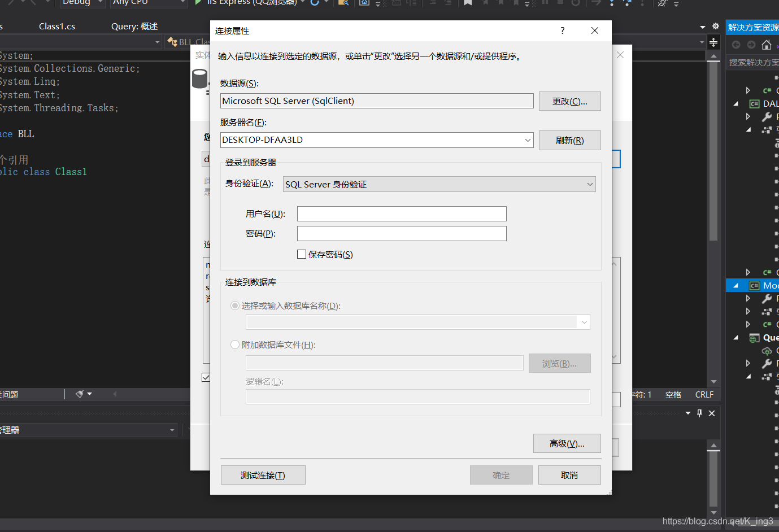Click the error list filter icon
Viewport: 779px width, 532px height.
(80, 394)
